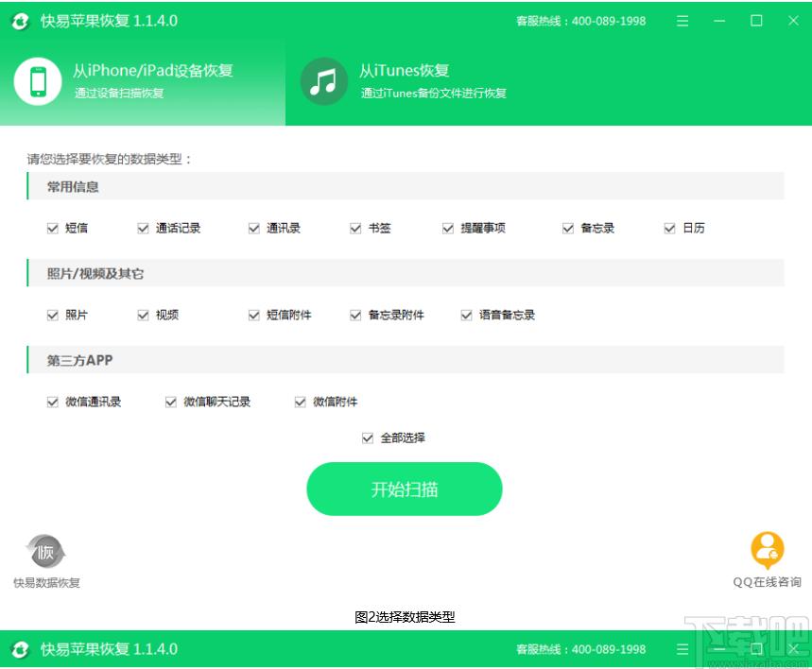Viewport: 812px width, 669px height.
Task: Uncheck the 视频 checkbox
Action: click(x=143, y=316)
